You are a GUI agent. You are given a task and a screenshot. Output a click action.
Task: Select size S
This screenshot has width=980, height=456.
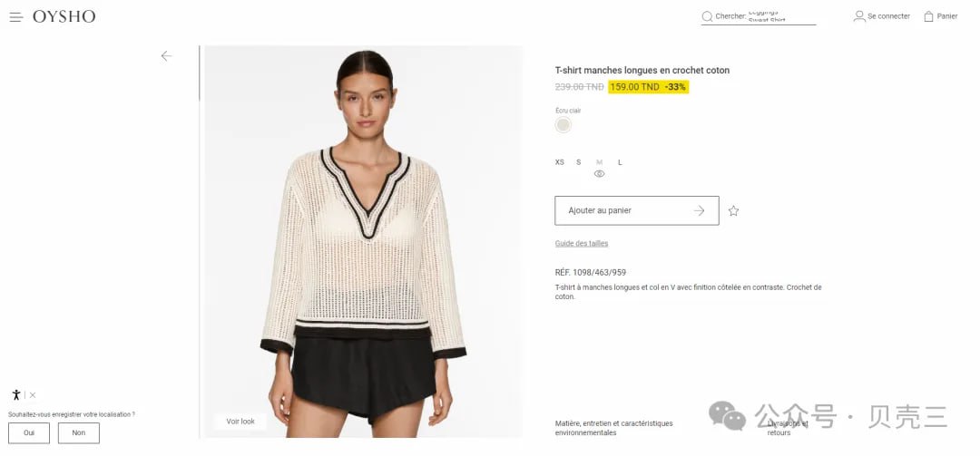click(x=579, y=162)
